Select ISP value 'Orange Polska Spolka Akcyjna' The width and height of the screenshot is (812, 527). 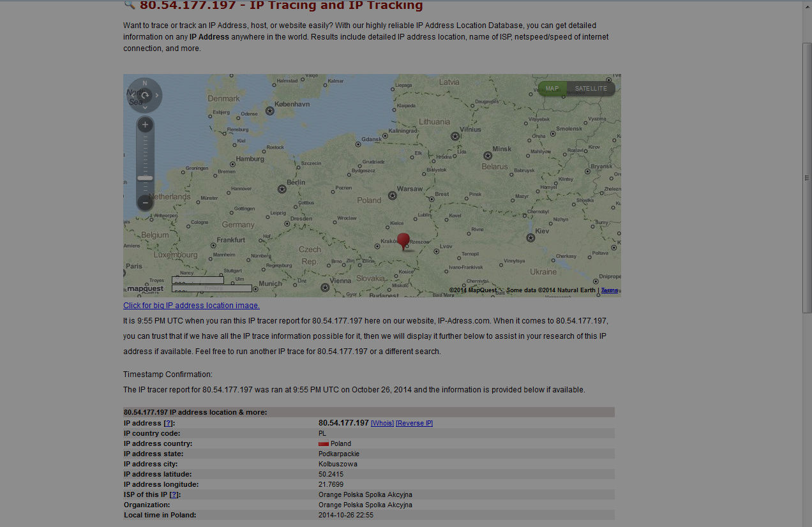pyautogui.click(x=365, y=494)
